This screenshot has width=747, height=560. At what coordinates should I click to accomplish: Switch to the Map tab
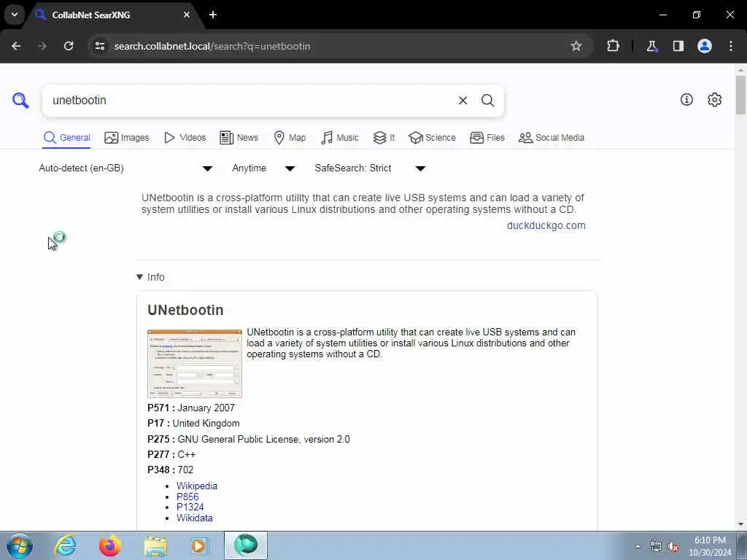coord(290,138)
